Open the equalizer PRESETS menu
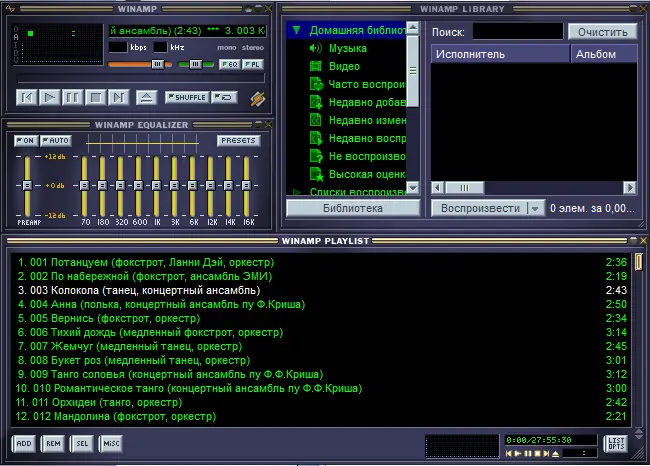Screen dimensions: 650x466 tap(238, 141)
